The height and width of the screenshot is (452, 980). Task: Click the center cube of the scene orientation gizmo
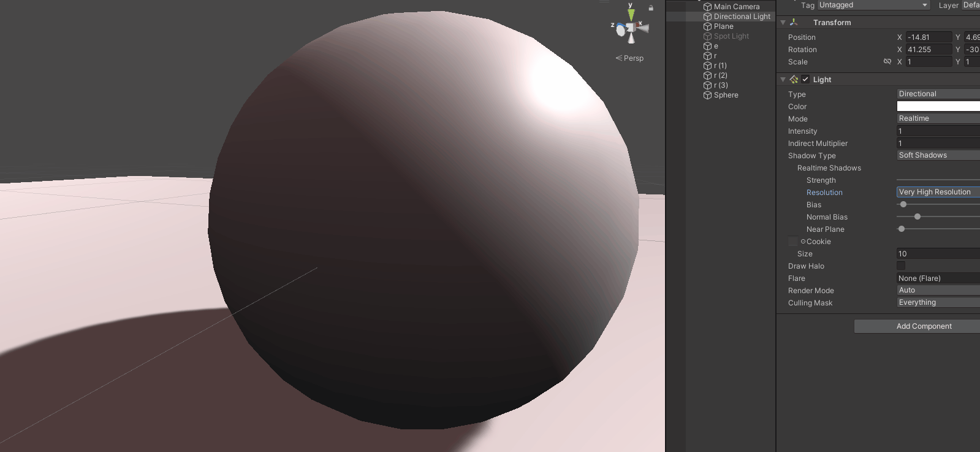[631, 28]
